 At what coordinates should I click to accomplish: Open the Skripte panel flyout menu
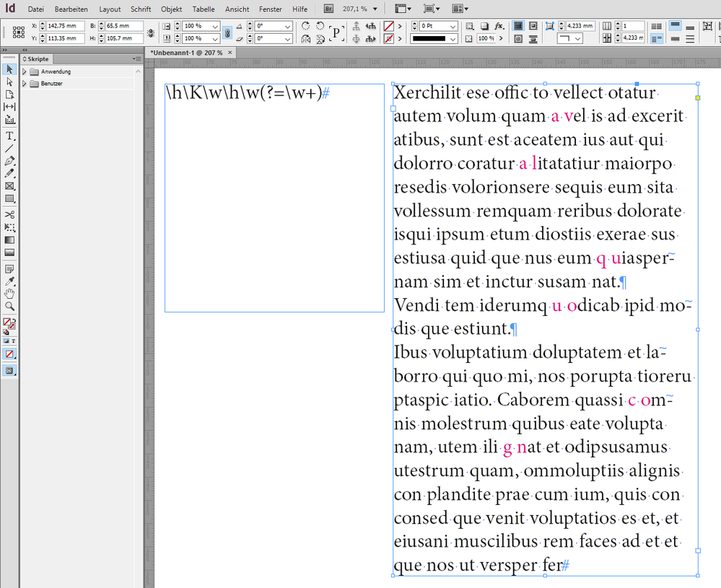tap(136, 58)
